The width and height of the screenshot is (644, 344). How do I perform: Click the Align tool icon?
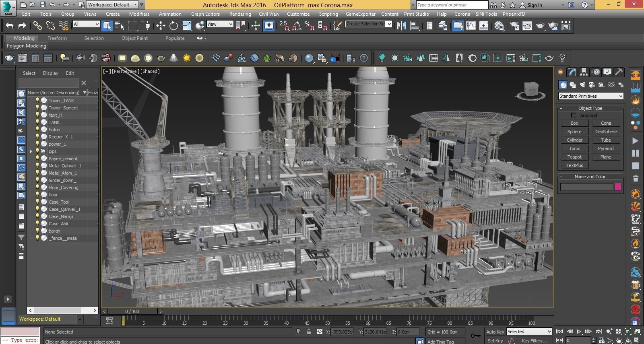click(x=414, y=26)
